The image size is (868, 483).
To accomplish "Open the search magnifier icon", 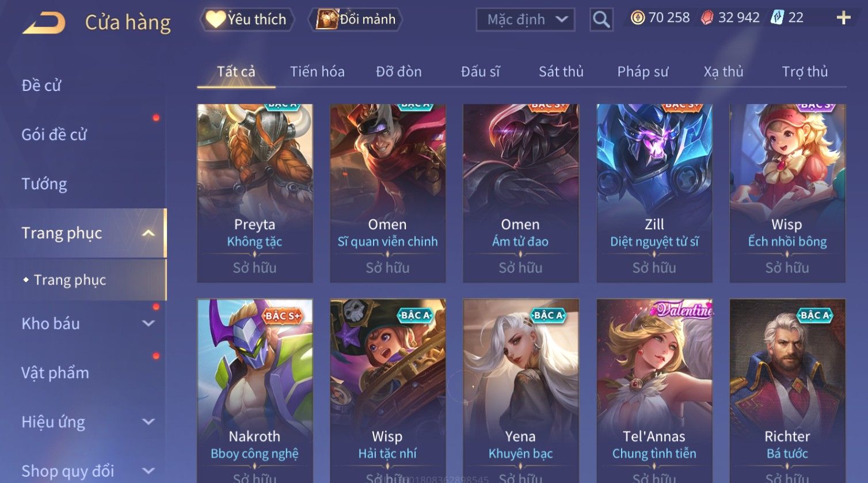I will coord(601,20).
